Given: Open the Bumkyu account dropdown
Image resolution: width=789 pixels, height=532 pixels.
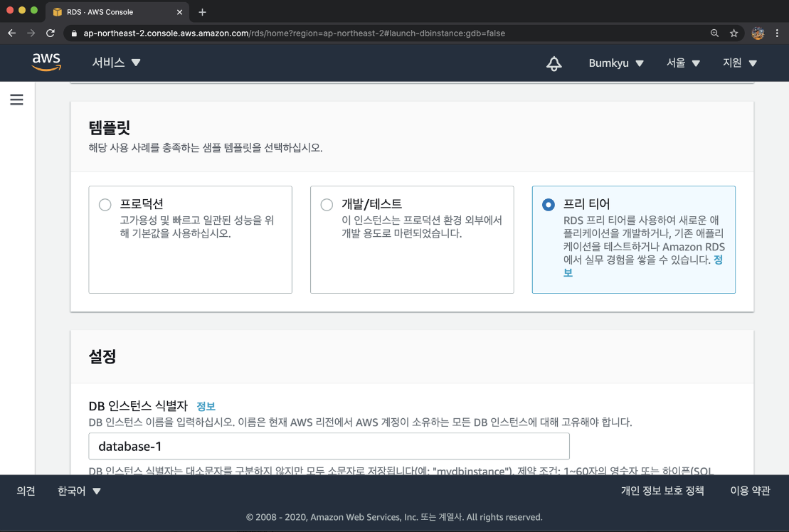Looking at the screenshot, I should [616, 63].
